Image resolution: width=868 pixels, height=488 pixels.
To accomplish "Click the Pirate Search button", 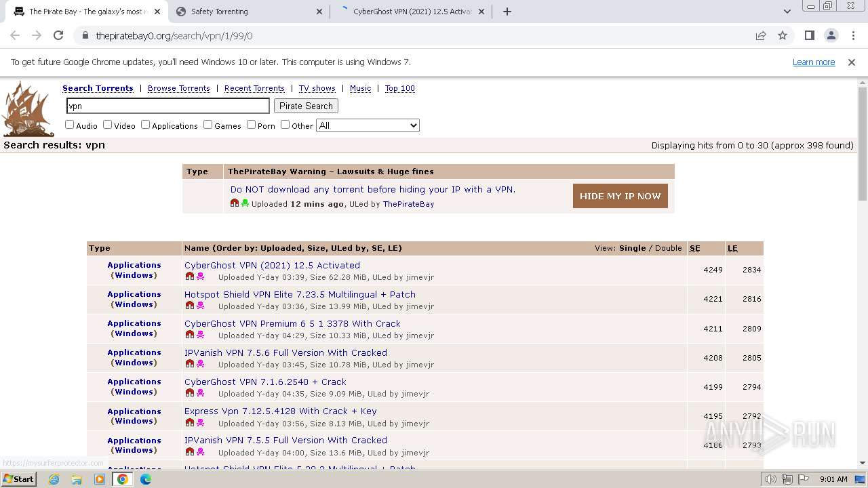I will click(306, 106).
